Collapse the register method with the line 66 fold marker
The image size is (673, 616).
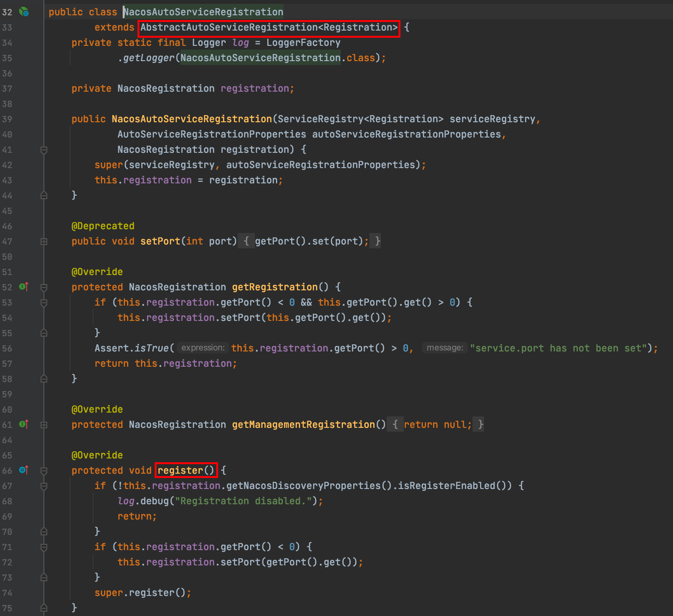[44, 471]
